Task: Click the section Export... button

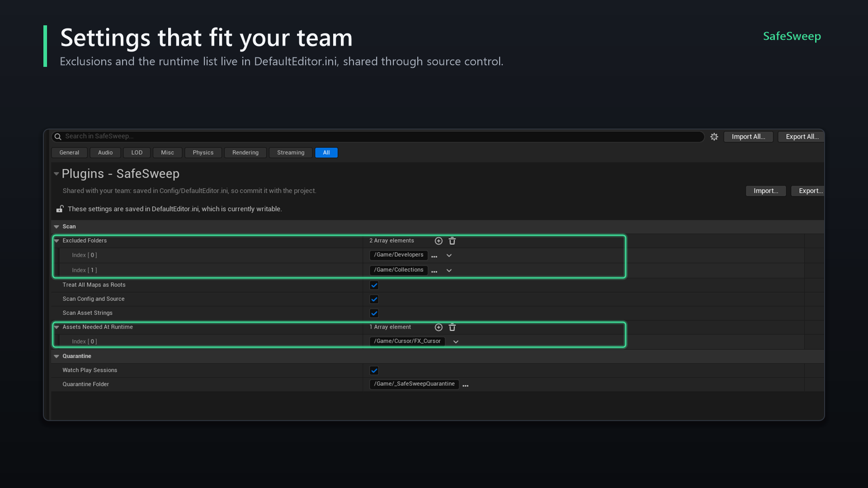Action: (x=808, y=191)
